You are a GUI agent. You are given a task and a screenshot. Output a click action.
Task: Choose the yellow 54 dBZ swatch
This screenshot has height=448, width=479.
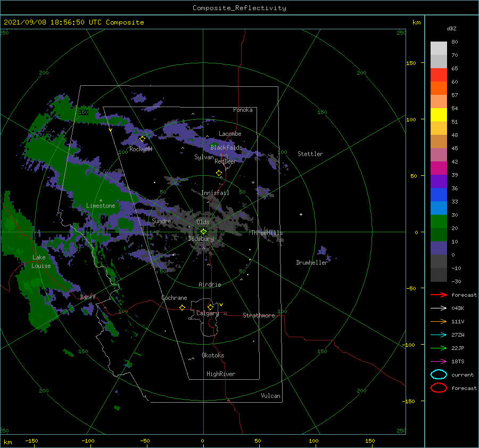click(439, 115)
